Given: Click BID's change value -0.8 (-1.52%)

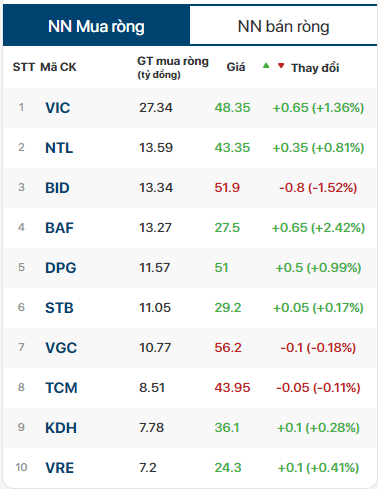Looking at the screenshot, I should click(318, 188).
